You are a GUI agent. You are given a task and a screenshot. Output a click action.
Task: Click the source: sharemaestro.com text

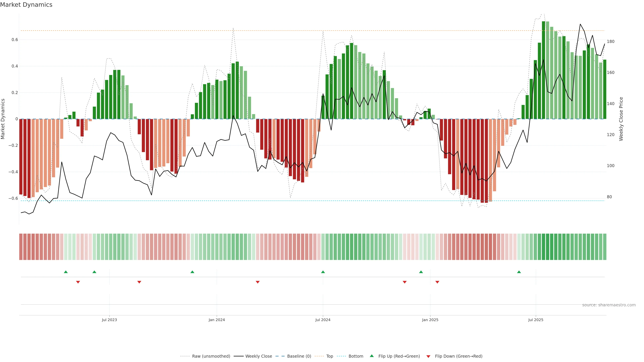click(x=609, y=305)
